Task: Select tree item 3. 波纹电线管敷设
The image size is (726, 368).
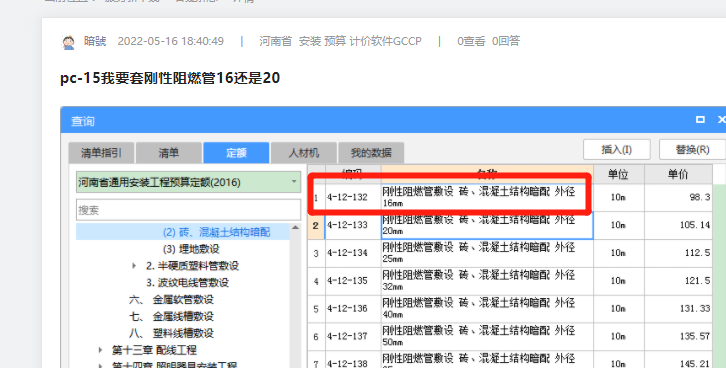Action: [188, 282]
